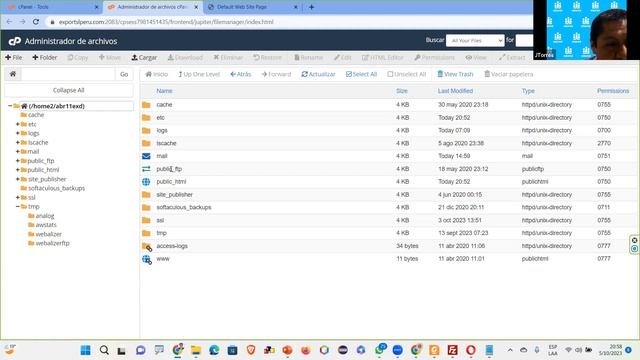Screen dimensions: 640x360
Task: Expand the site_publisher tree folder
Action: pos(18,179)
